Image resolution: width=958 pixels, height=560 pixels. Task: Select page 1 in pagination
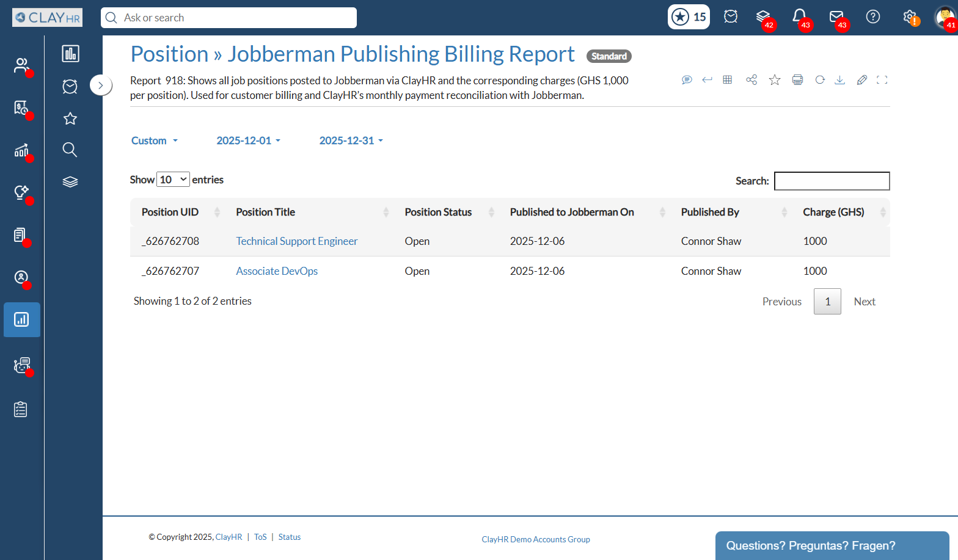[x=827, y=302]
